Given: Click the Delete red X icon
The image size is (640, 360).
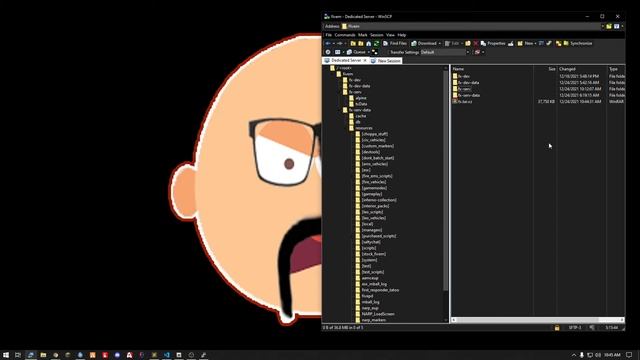Looking at the screenshot, I should pyautogui.click(x=476, y=43).
